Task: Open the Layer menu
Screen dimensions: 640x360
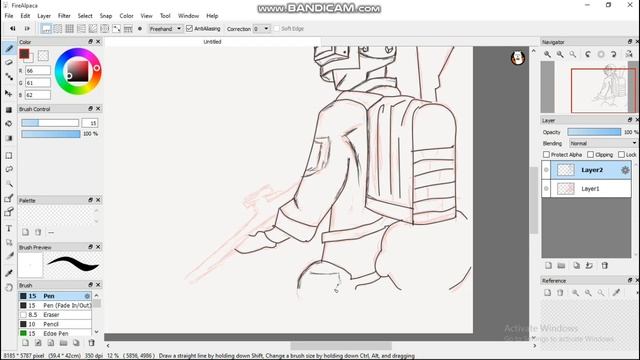Action: (44, 16)
